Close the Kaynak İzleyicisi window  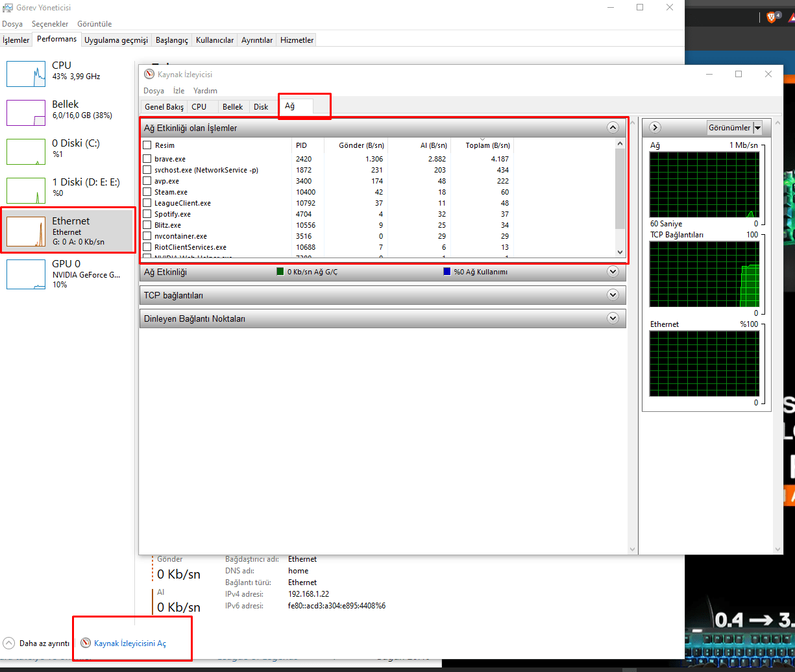coord(768,74)
